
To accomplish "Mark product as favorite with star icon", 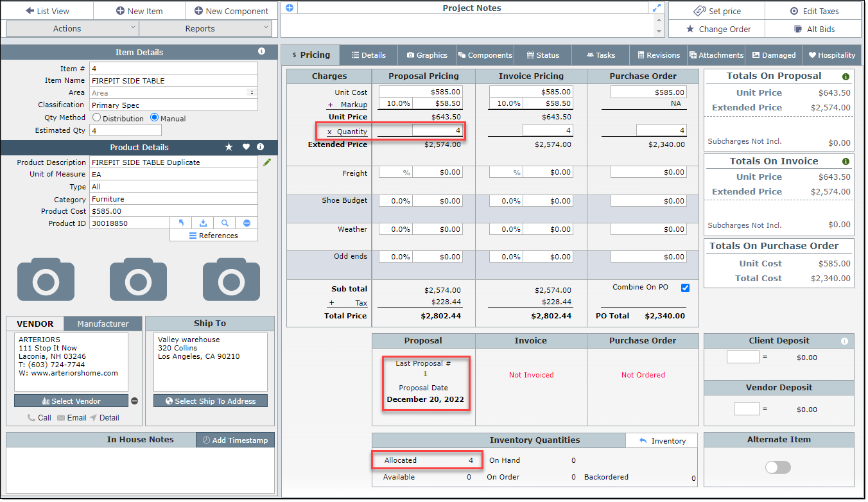I will pos(229,147).
